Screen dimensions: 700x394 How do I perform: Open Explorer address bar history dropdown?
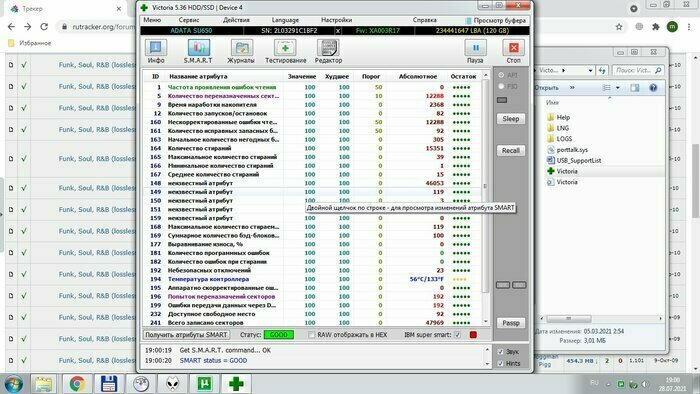pyautogui.click(x=590, y=71)
